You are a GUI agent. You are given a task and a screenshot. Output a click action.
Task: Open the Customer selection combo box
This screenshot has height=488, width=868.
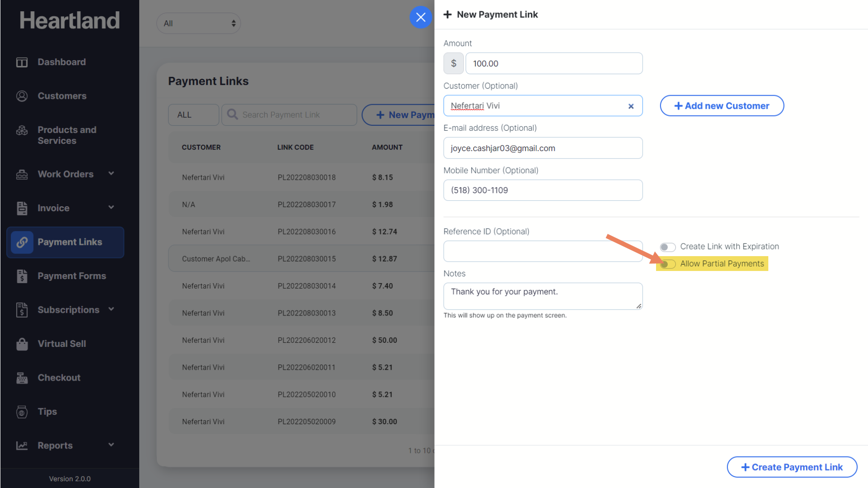pyautogui.click(x=543, y=106)
